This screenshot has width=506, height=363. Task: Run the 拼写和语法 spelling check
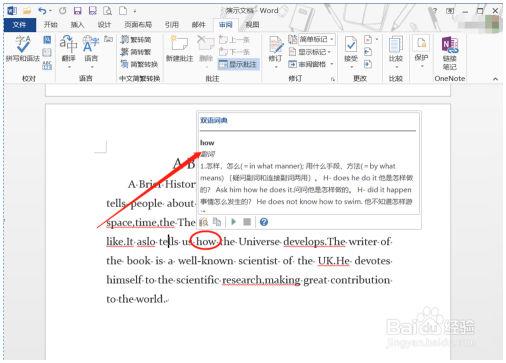tap(23, 48)
